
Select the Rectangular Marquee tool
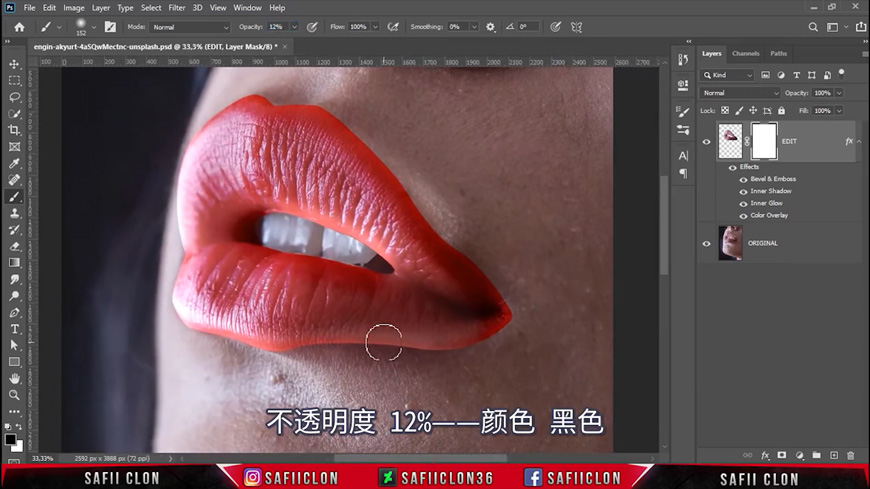[14, 81]
